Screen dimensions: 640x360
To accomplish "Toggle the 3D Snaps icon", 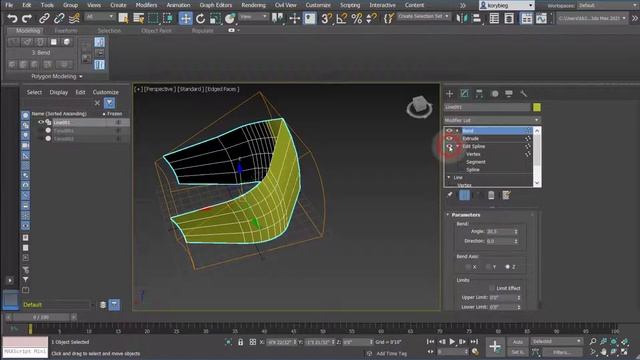I will tap(327, 18).
